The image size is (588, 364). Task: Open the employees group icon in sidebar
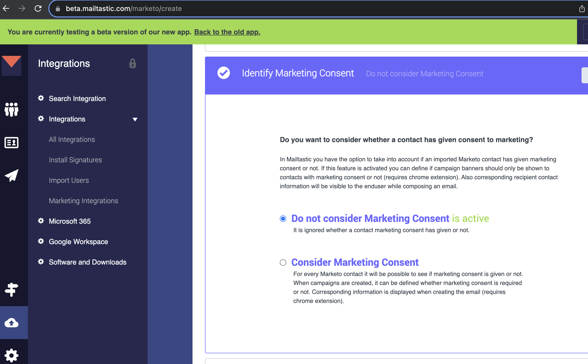coord(11,109)
